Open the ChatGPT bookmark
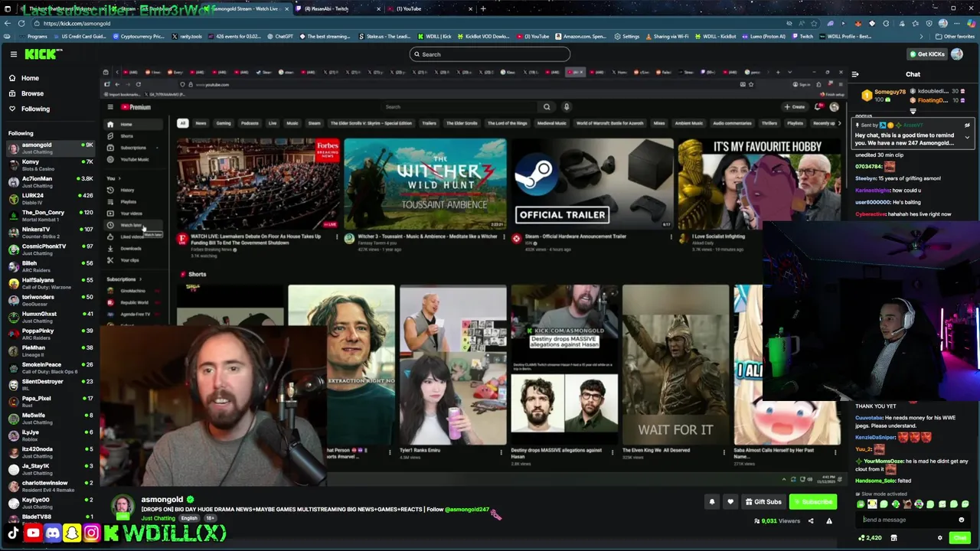 pyautogui.click(x=279, y=37)
